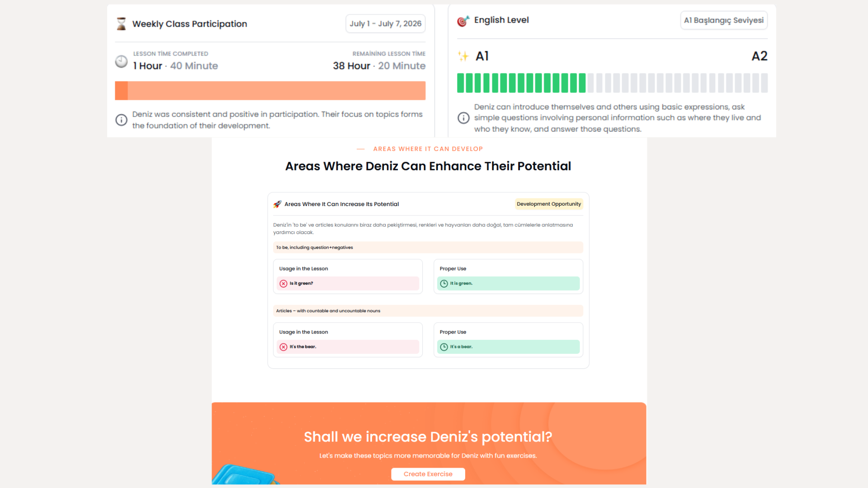
Task: Click the red X icon beside 'It's the bear.'
Action: (283, 347)
